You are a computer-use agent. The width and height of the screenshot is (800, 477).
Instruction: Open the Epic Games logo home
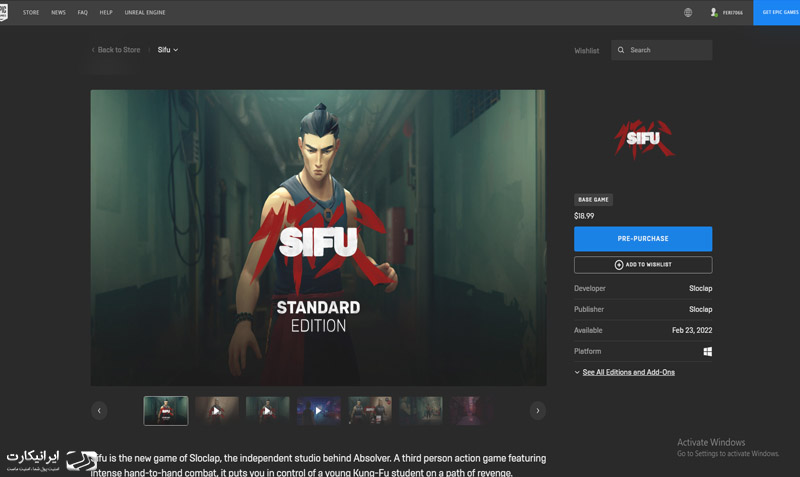point(3,12)
